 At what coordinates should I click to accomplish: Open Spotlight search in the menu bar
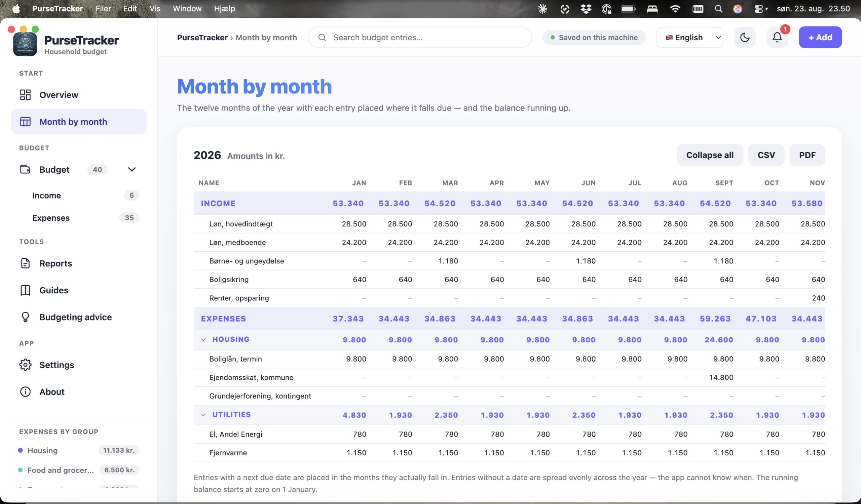point(718,9)
